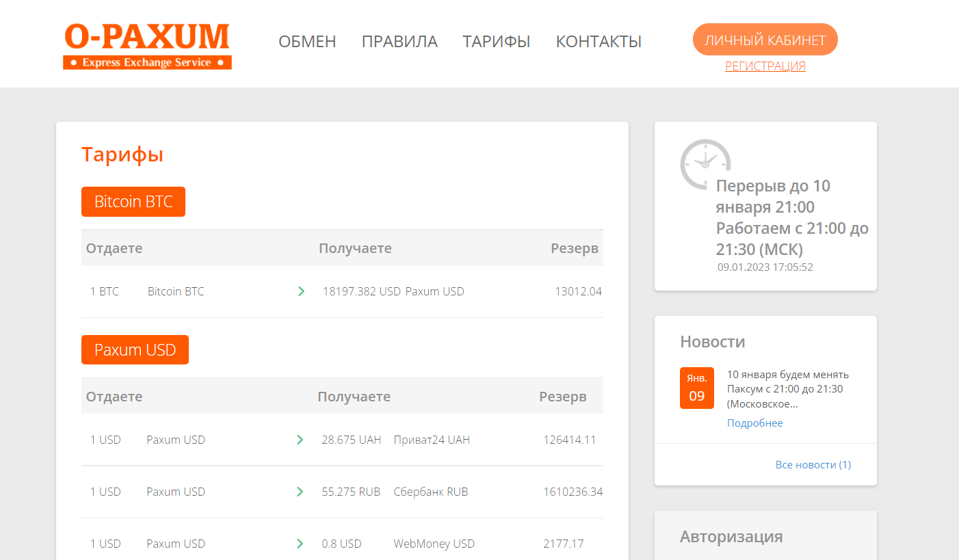The image size is (959, 560).
Task: Click the Приват24 UAH label
Action: (432, 440)
